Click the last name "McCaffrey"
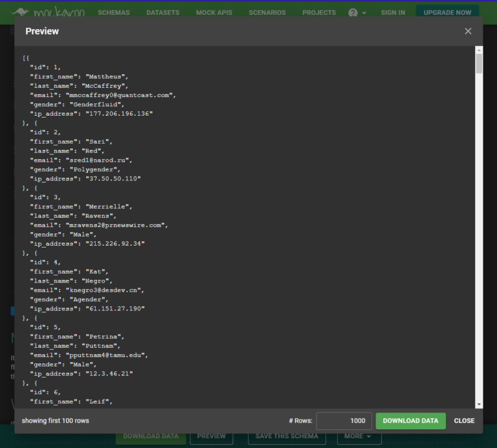 click(x=103, y=86)
